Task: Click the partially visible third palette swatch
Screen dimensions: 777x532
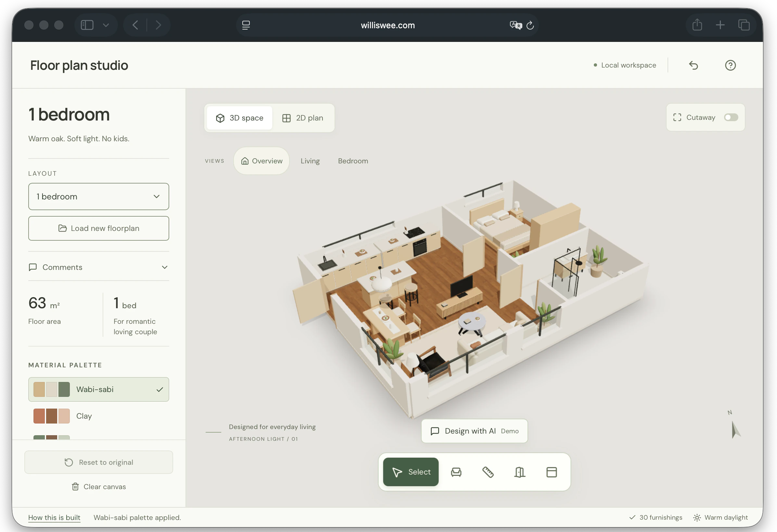Action: pos(52,437)
